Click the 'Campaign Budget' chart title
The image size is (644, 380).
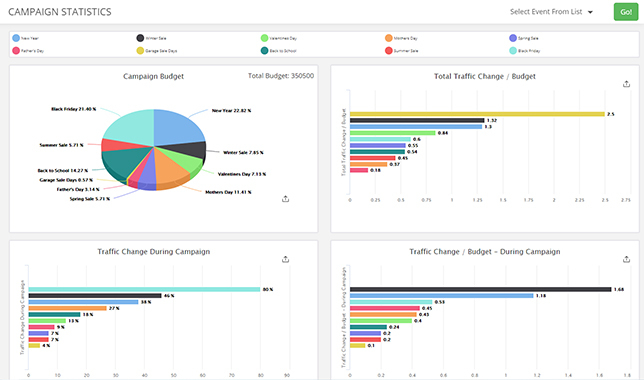[x=154, y=76]
